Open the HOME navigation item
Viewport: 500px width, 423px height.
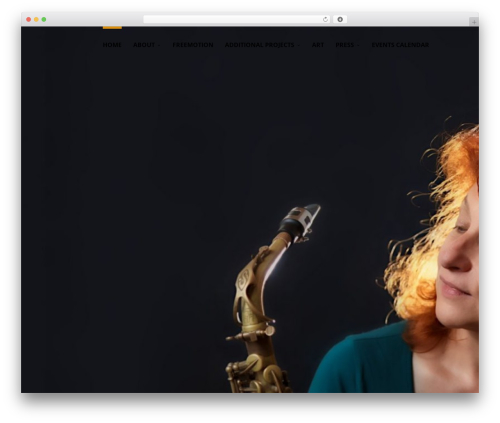pos(112,45)
